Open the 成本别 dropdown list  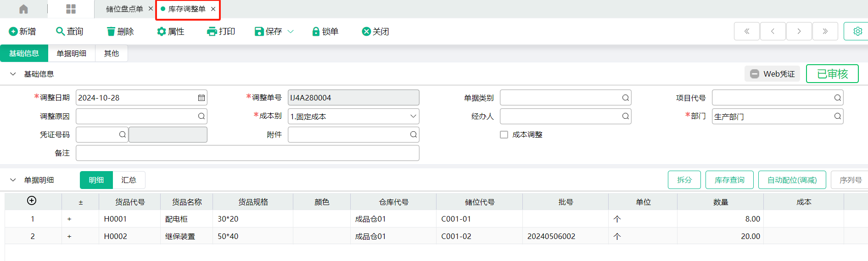tap(413, 117)
